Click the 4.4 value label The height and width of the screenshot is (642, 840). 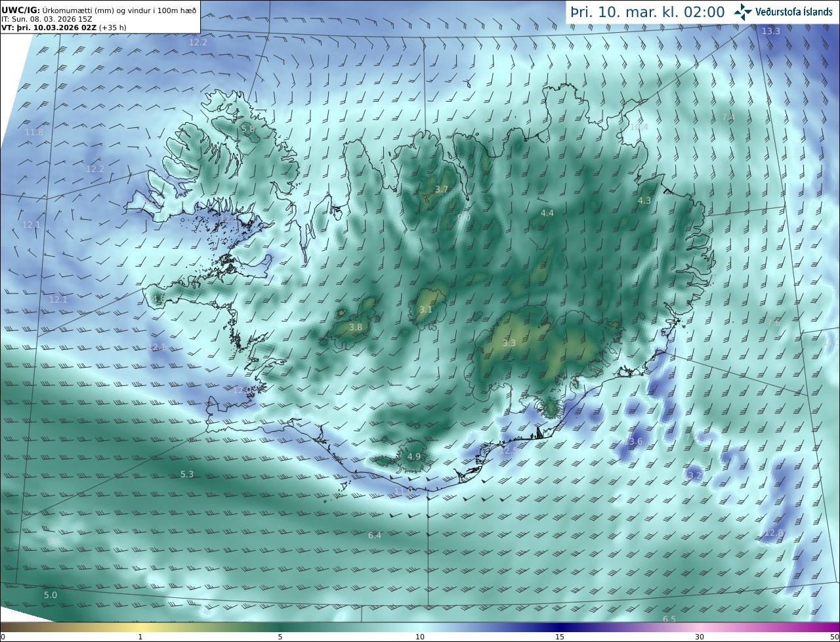(547, 213)
